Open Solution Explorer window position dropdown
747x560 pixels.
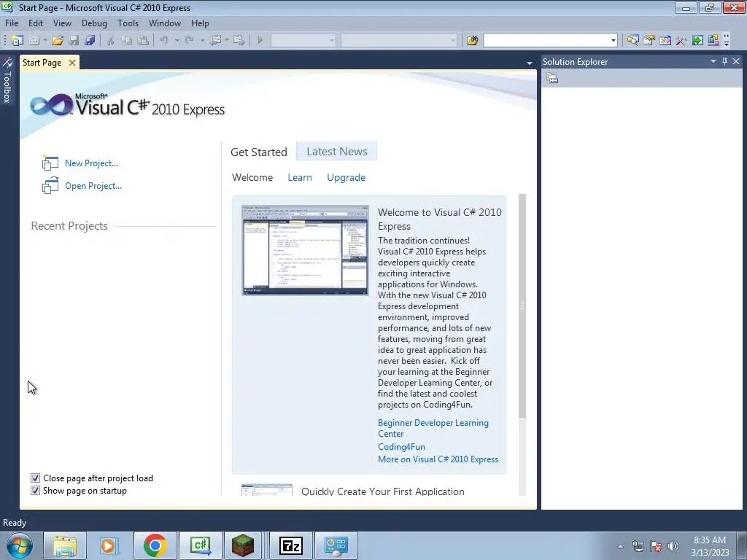(713, 61)
